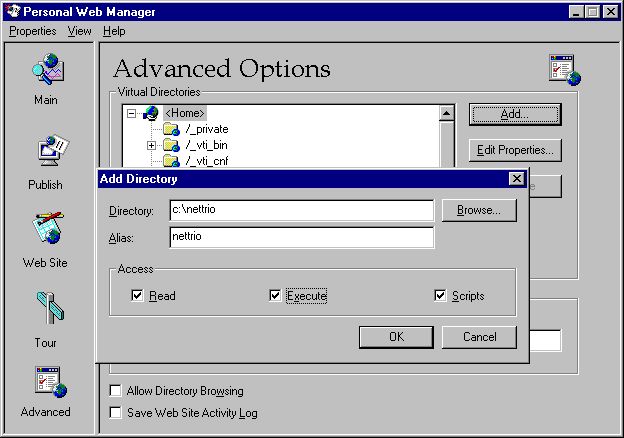Image resolution: width=624 pixels, height=438 pixels.
Task: Uncheck the Read access checkbox
Action: tap(138, 296)
